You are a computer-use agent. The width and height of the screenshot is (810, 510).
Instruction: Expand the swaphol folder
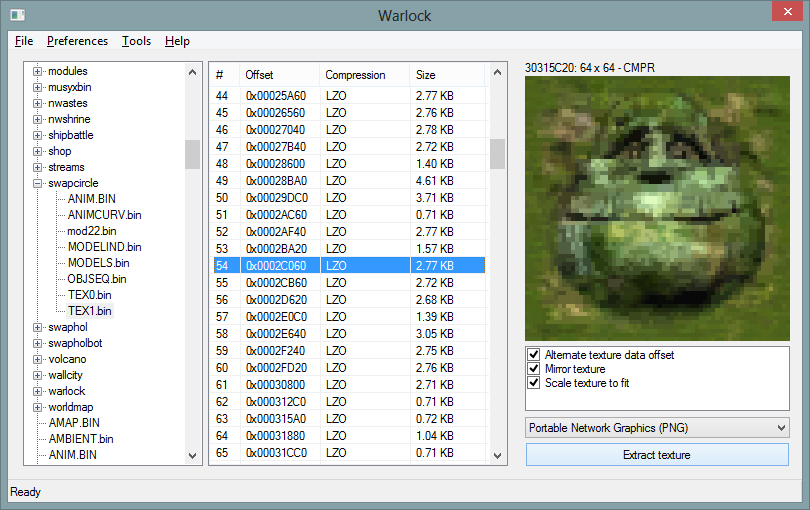pos(37,327)
